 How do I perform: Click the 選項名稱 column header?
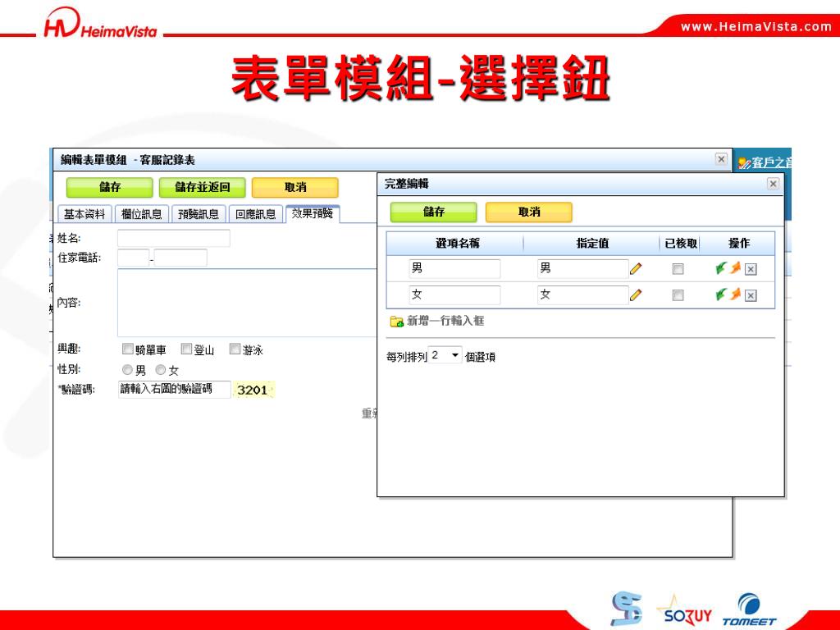click(457, 243)
